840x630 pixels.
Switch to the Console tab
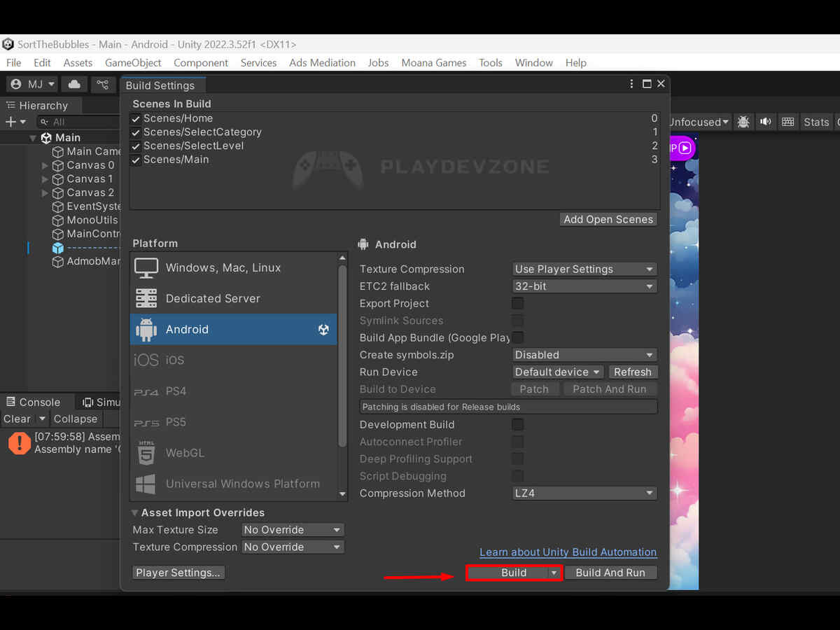point(33,402)
